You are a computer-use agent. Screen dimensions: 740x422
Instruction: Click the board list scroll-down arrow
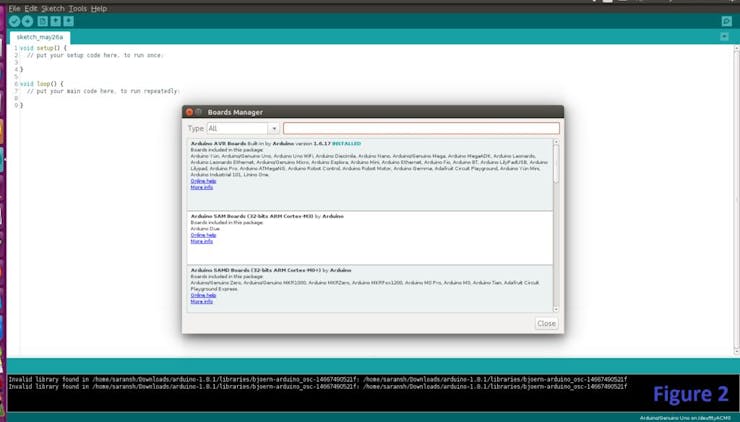pyautogui.click(x=556, y=309)
